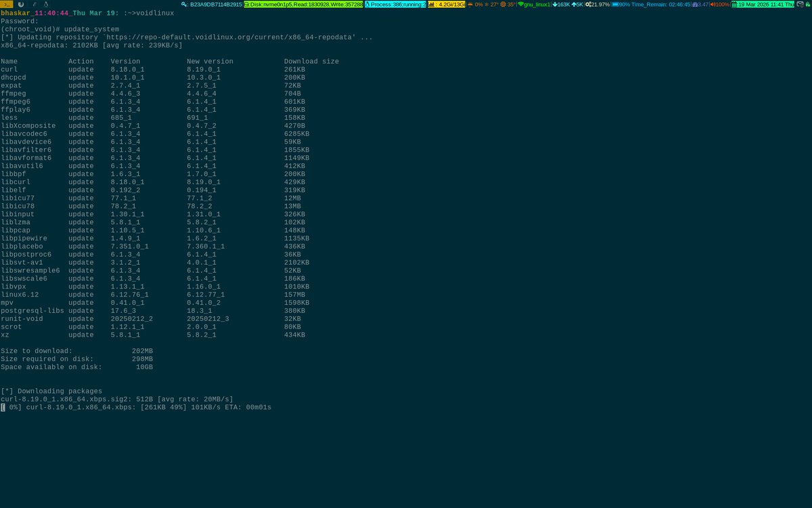Click the load average 3.47 indicator

coord(700,4)
